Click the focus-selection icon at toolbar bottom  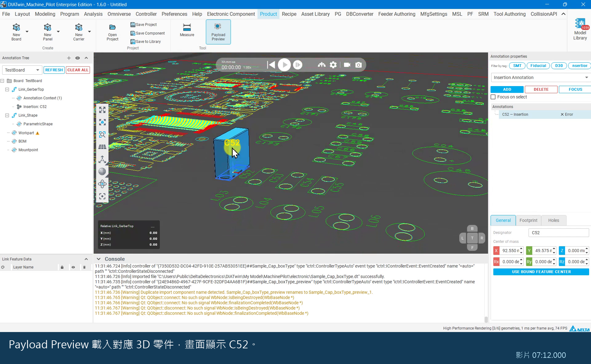[102, 196]
